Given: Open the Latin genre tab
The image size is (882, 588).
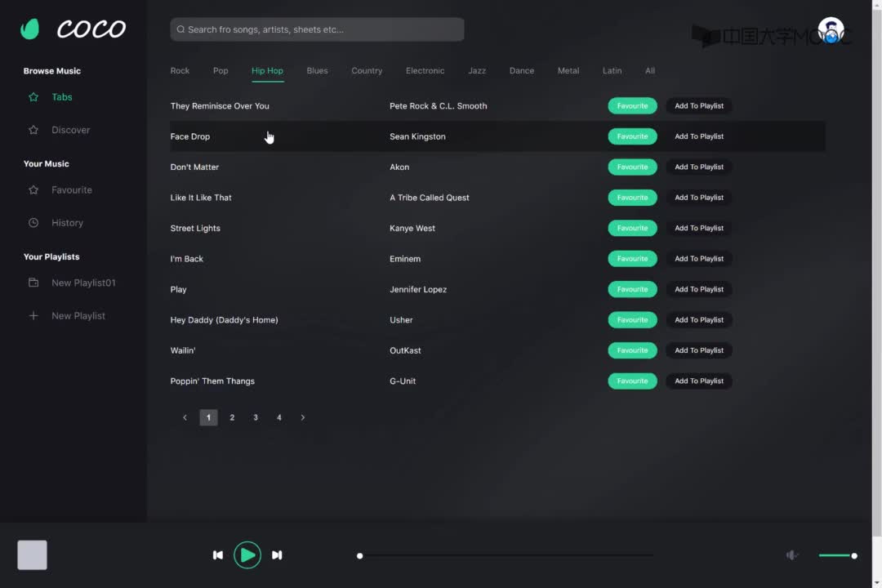Looking at the screenshot, I should [x=612, y=71].
